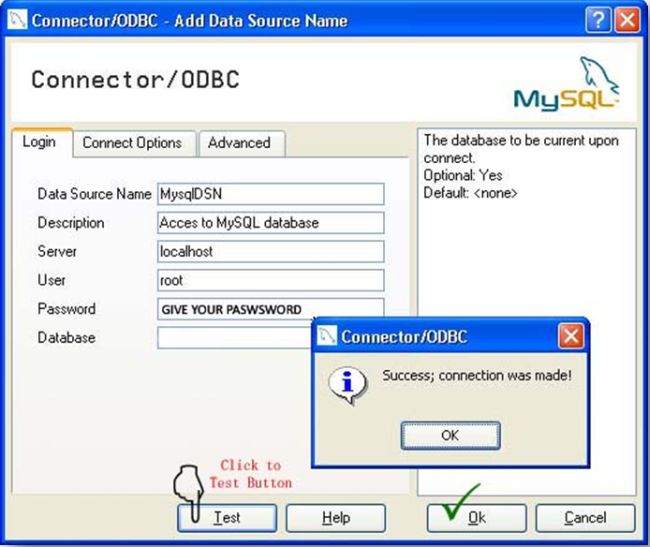Close the Connector/ODBC success popup
650x547 pixels.
point(571,336)
